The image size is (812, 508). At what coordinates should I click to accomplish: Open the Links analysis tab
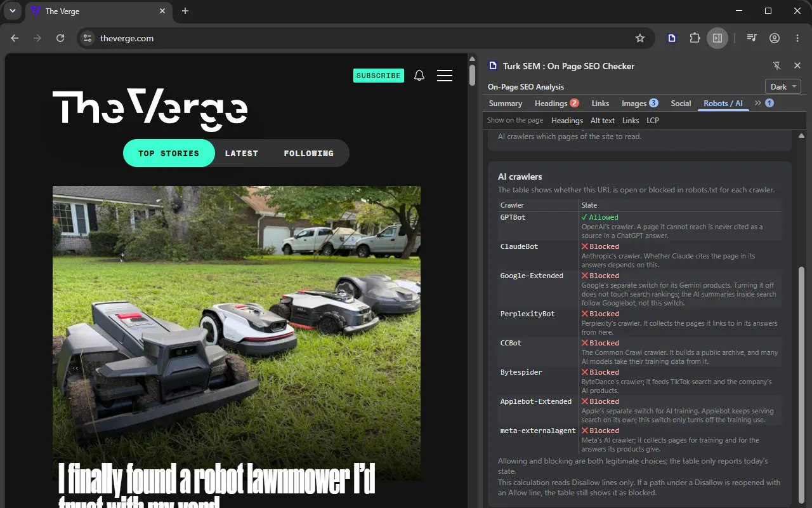click(600, 104)
